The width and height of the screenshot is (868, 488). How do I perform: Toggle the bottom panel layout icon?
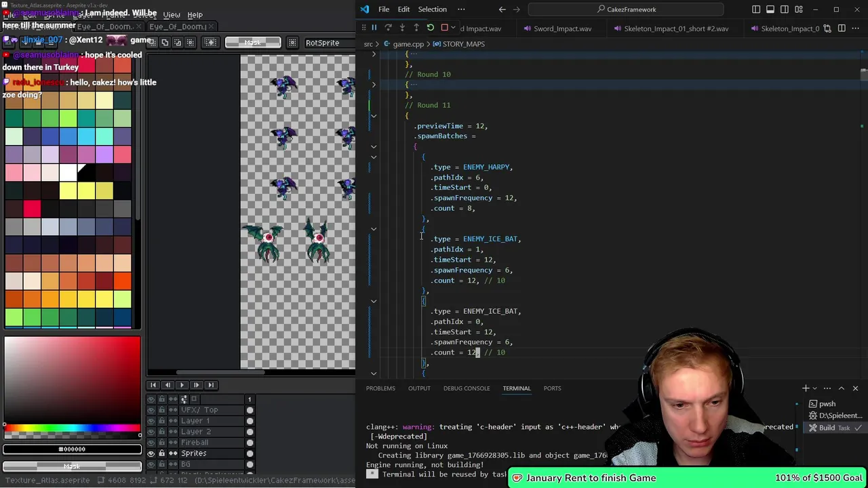tap(770, 9)
